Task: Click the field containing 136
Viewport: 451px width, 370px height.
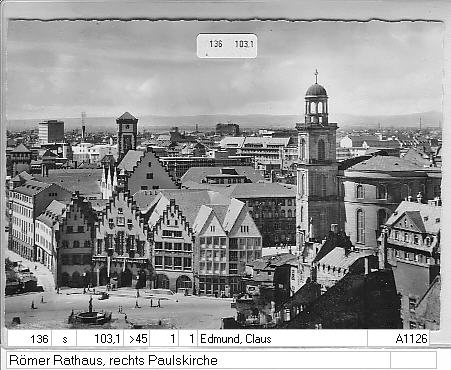Action: [29, 339]
